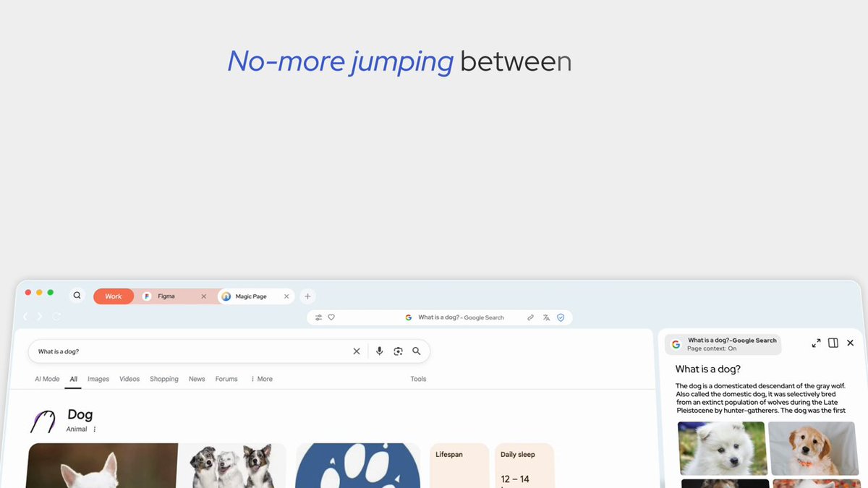
Task: Open the Daily sleep info card
Action: [524, 466]
